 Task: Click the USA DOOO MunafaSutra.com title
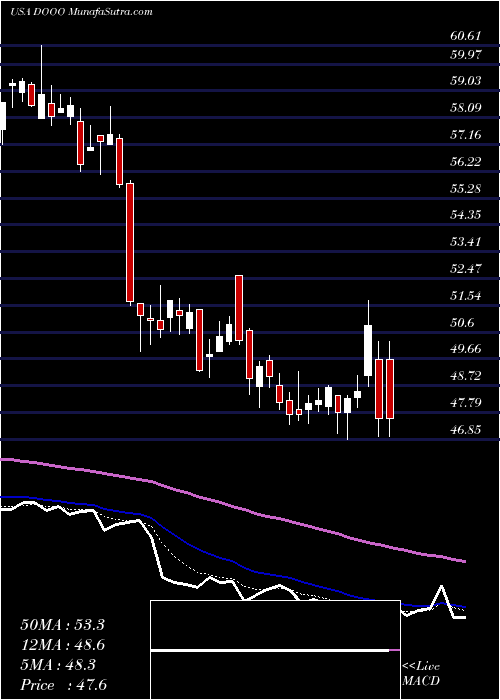click(81, 11)
